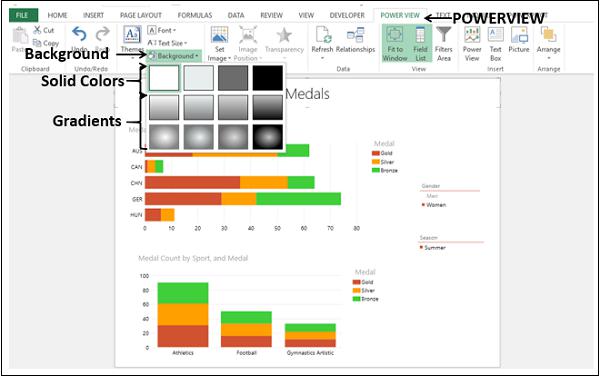Open the Font dropdown
Screen dimensions: 600x376
coord(161,30)
